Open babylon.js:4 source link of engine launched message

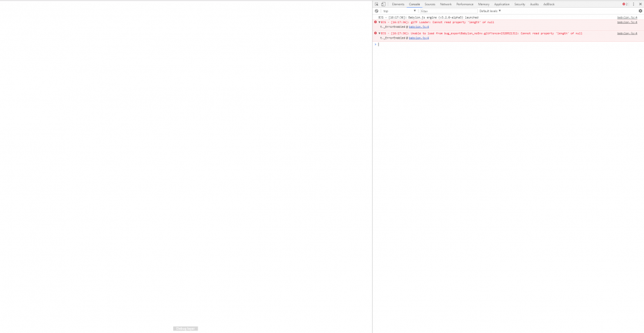[627, 17]
